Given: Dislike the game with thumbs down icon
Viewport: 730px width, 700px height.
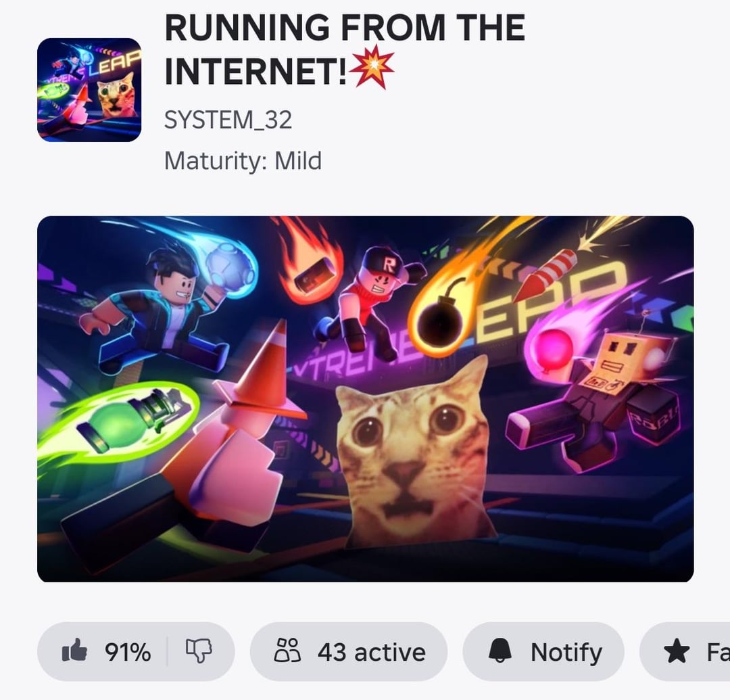Looking at the screenshot, I should (199, 651).
